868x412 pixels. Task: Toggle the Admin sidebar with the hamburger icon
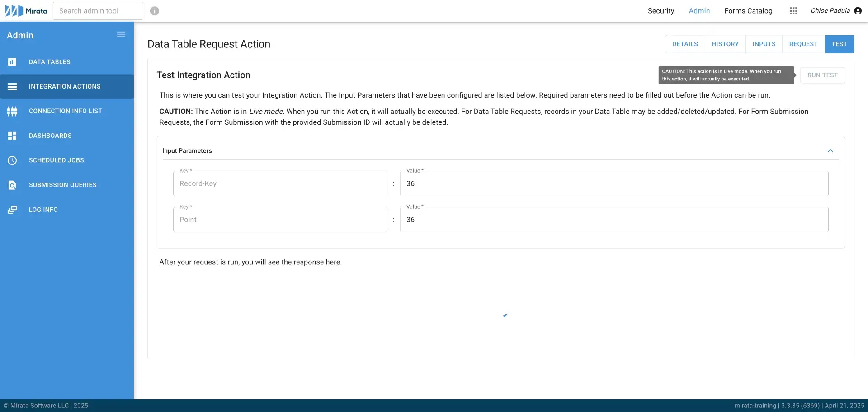[121, 34]
